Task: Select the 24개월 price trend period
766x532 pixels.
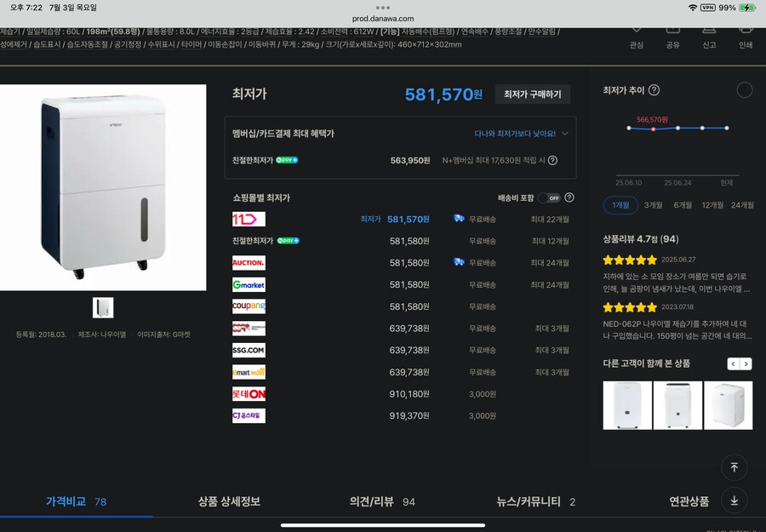Action: [742, 205]
